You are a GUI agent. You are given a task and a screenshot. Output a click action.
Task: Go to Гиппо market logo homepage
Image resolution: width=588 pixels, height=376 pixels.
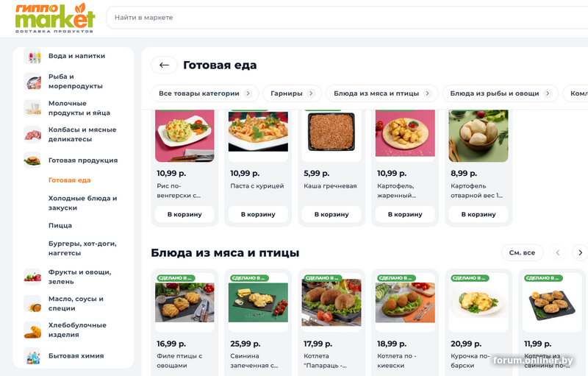pos(54,18)
